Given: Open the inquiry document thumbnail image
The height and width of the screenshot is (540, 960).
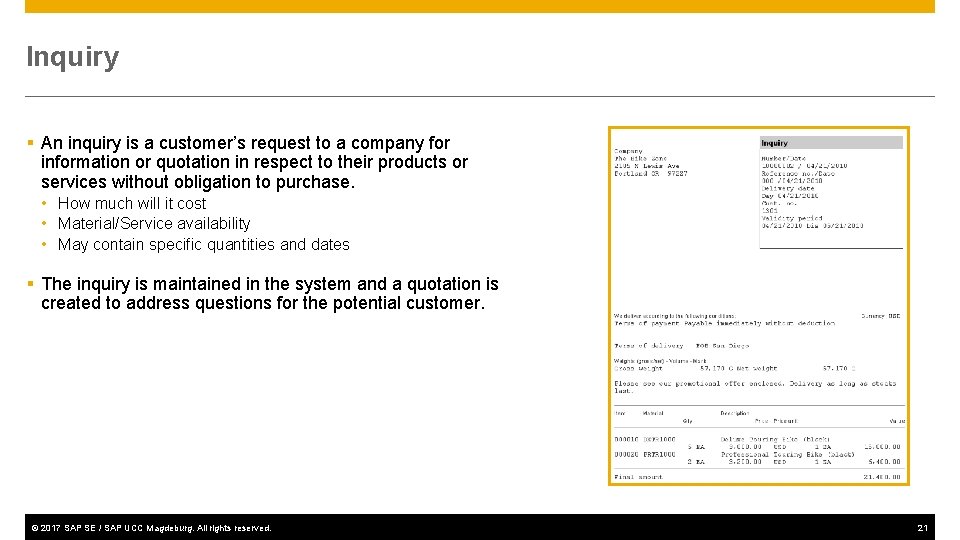Looking at the screenshot, I should 759,306.
